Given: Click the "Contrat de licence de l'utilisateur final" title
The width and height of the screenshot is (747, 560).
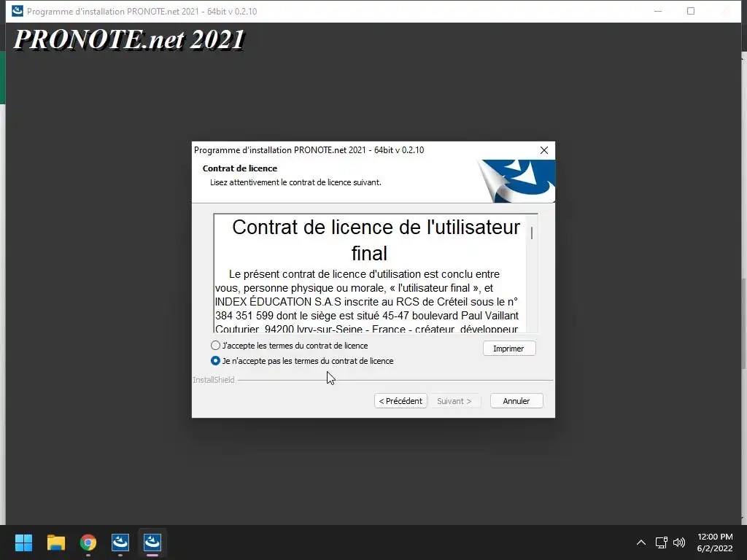Looking at the screenshot, I should pyautogui.click(x=376, y=240).
